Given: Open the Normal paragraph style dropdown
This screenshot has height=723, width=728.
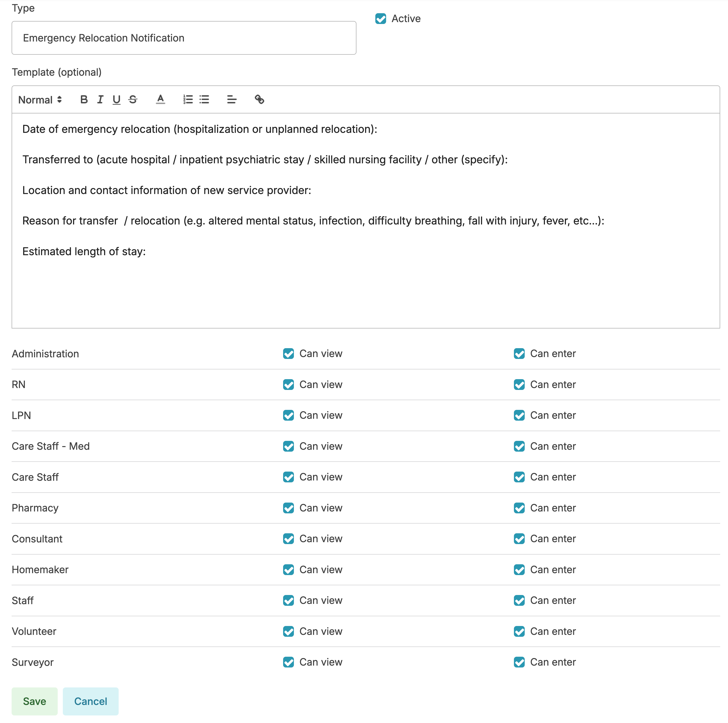Looking at the screenshot, I should pos(40,100).
